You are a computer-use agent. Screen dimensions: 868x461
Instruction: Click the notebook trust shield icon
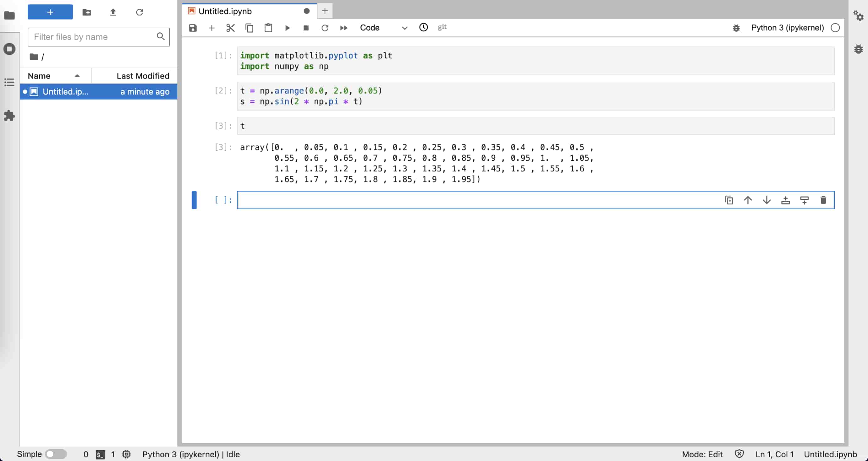pyautogui.click(x=739, y=454)
